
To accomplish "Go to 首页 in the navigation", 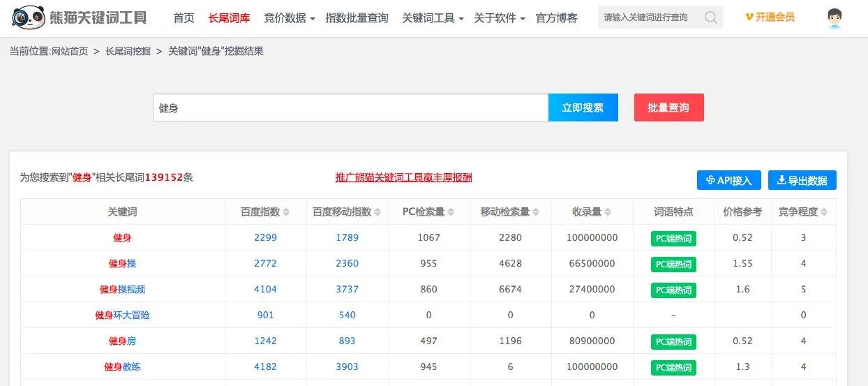I will (x=184, y=18).
